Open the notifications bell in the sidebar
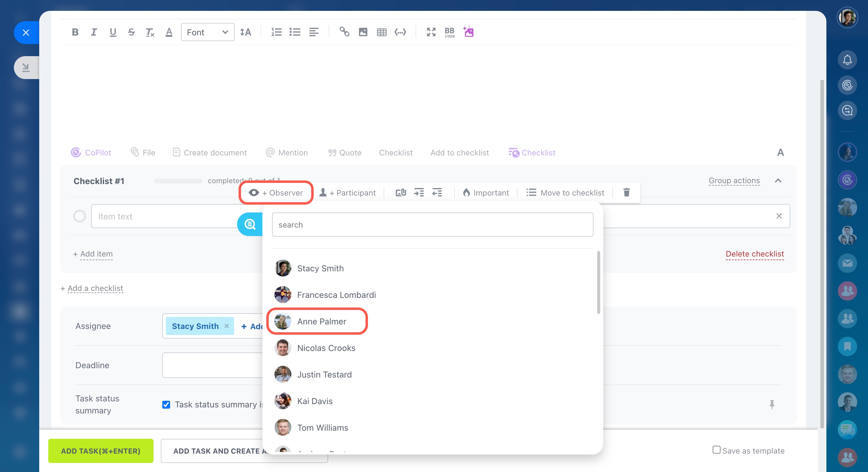Image resolution: width=868 pixels, height=472 pixels. [847, 60]
